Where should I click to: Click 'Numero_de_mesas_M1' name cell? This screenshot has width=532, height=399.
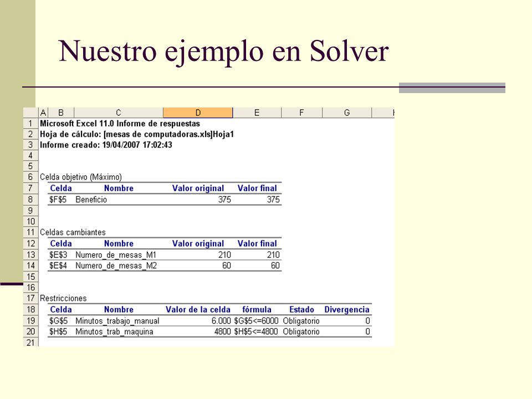point(116,255)
